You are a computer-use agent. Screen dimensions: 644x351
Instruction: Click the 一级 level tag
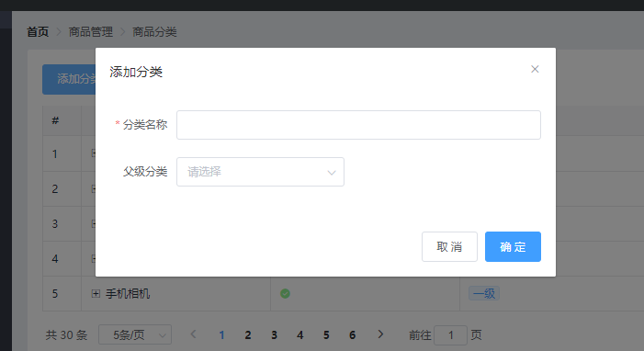484,293
